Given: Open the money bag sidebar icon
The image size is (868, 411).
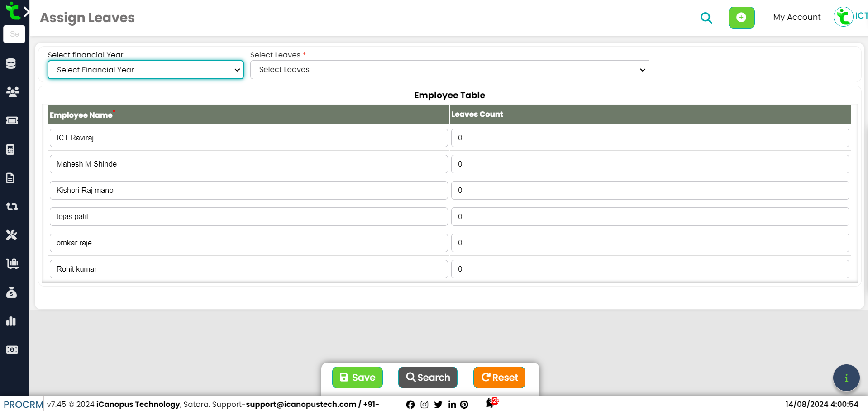Looking at the screenshot, I should [11, 293].
